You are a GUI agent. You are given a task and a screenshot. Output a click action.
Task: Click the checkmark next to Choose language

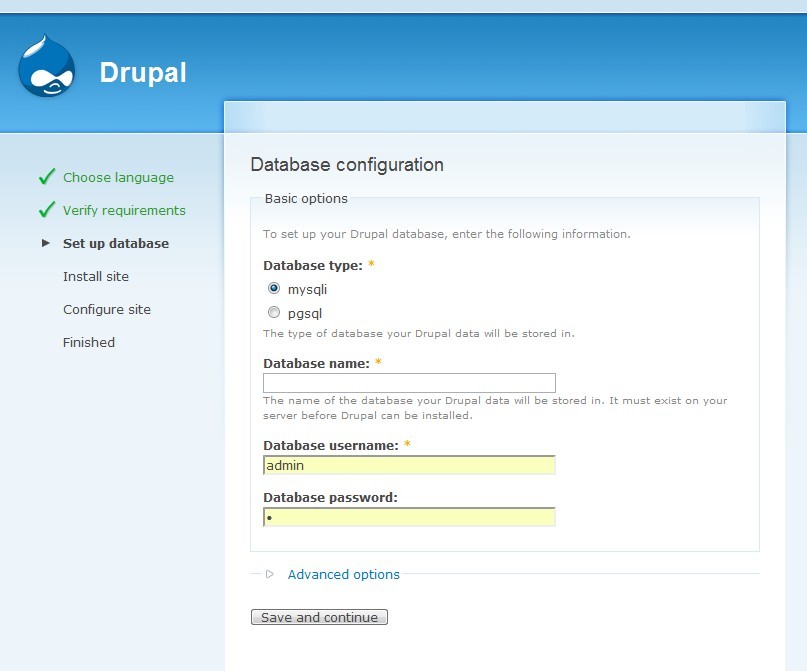[x=47, y=176]
